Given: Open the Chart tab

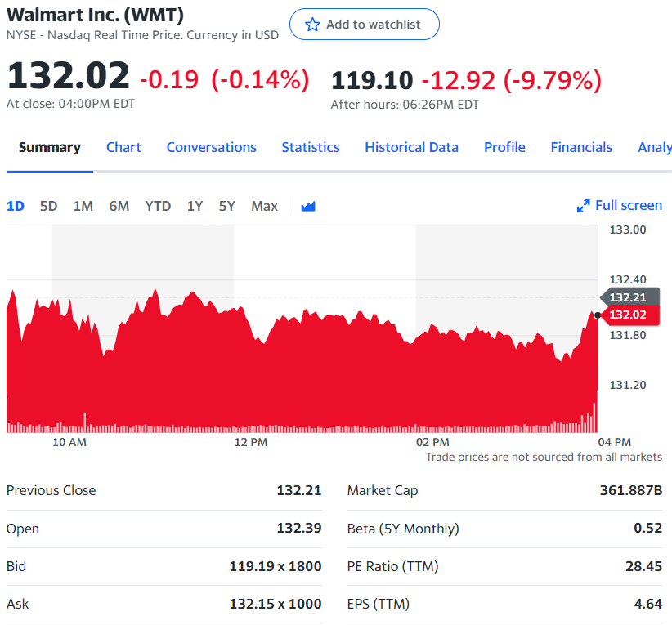Looking at the screenshot, I should 123,147.
